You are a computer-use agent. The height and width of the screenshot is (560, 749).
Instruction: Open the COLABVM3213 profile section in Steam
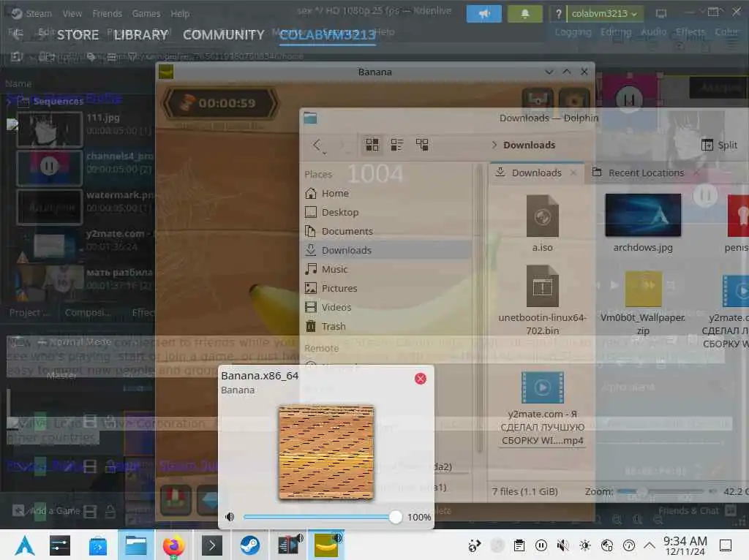click(327, 35)
